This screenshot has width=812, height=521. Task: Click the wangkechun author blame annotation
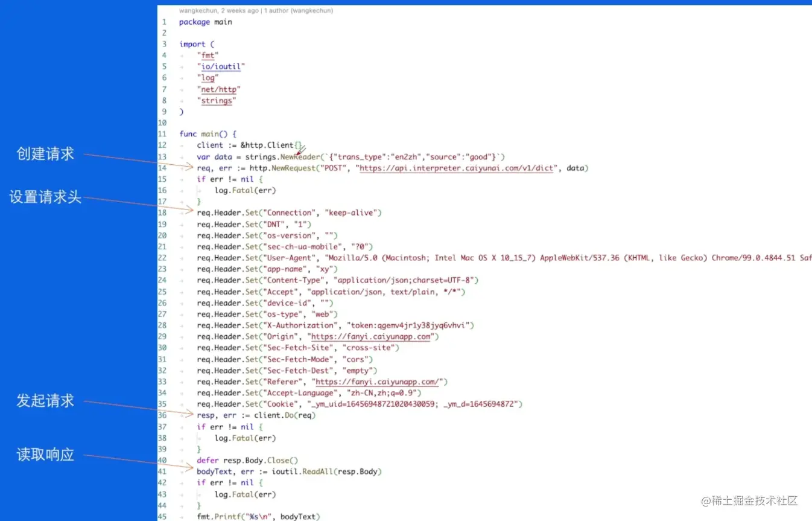[x=256, y=10]
